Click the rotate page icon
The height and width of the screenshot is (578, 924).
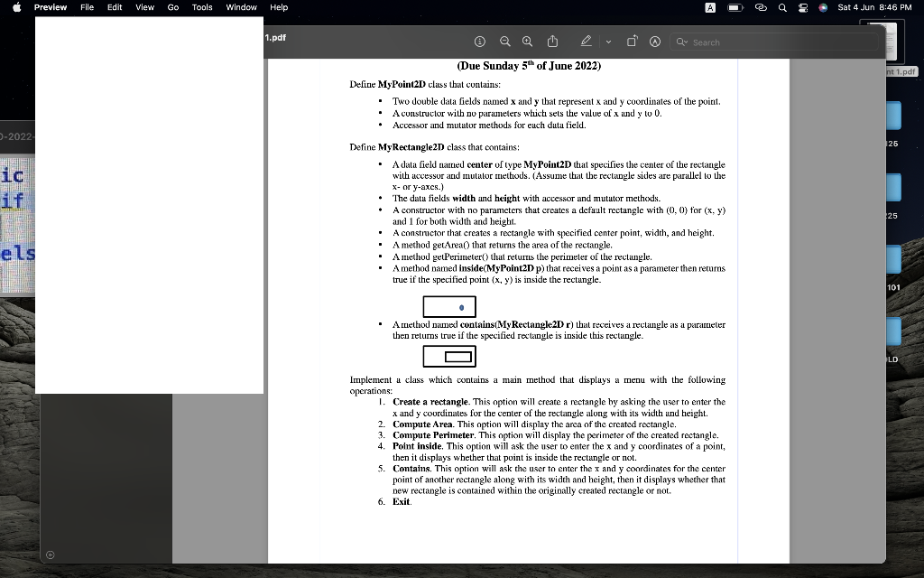633,41
